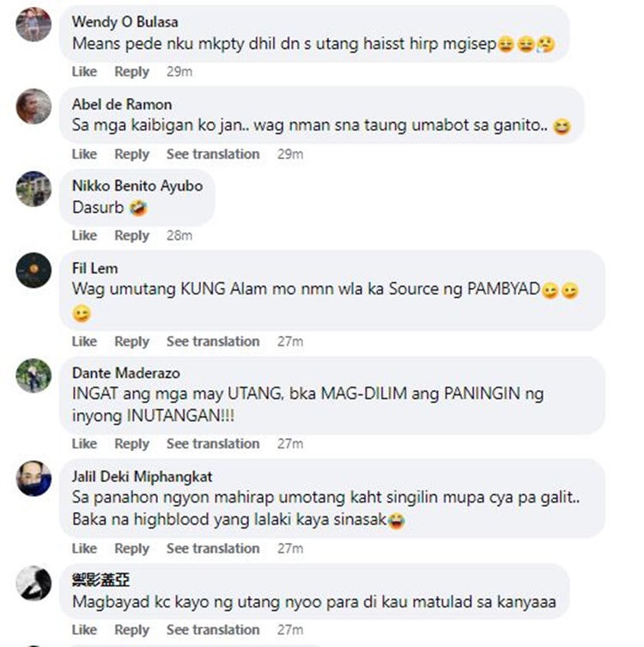
Task: Click Fil Lem's dark profile avatar
Action: click(33, 271)
